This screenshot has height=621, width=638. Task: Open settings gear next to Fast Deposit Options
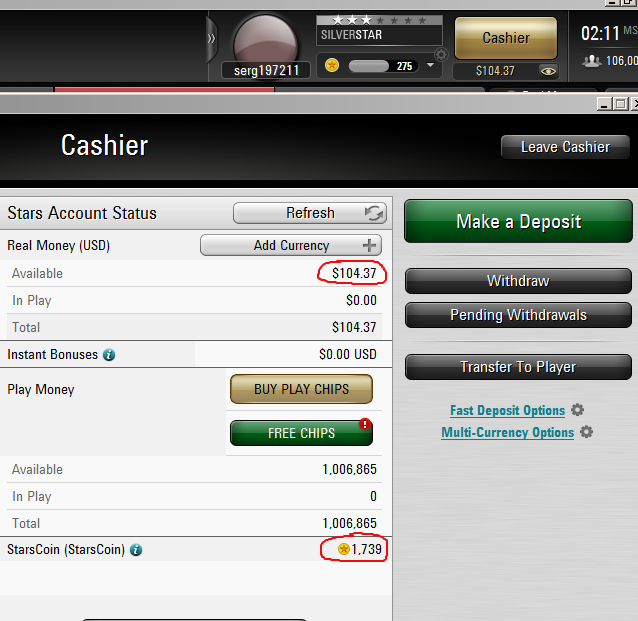(x=577, y=410)
